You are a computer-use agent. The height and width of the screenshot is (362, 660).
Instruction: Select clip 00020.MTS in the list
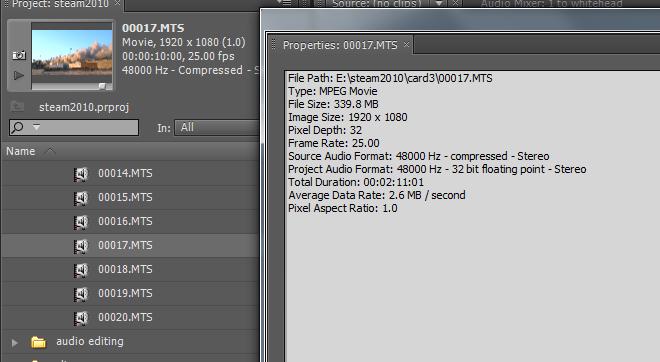click(x=125, y=317)
